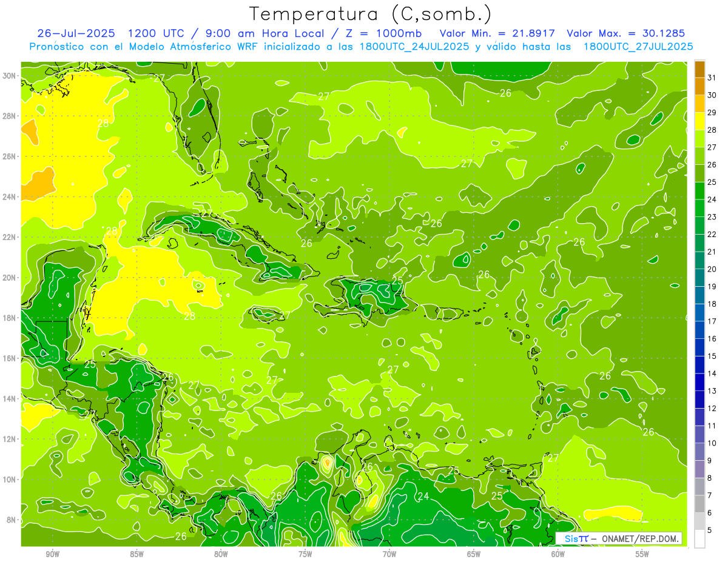Screen dimensions: 728x562
Task: Click the valid-until time '1800UTC_27JUL2025'
Action: [x=638, y=47]
